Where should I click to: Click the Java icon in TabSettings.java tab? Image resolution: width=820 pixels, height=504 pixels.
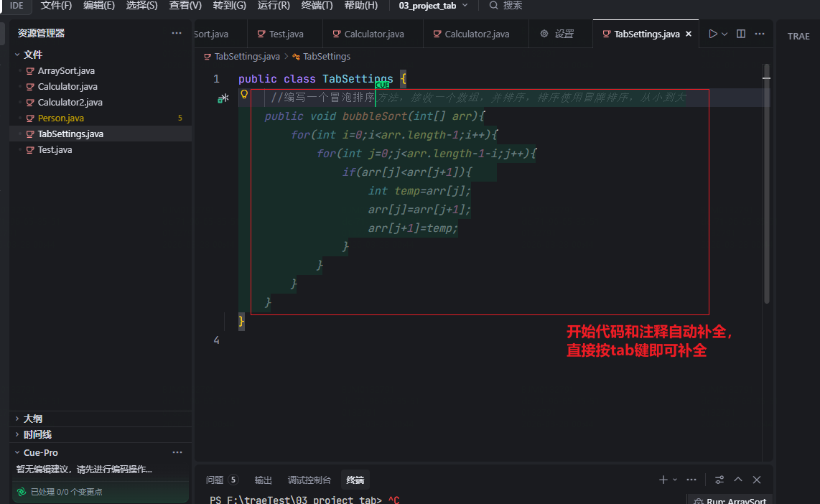pos(606,34)
